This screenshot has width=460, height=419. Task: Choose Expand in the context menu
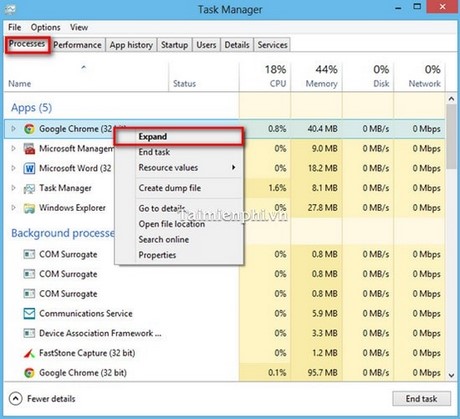(179, 137)
